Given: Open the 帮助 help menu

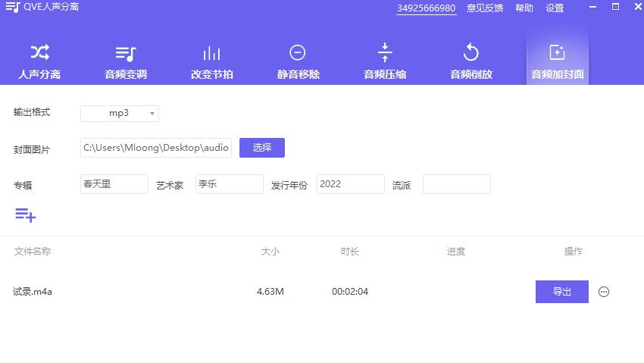Looking at the screenshot, I should click(524, 8).
